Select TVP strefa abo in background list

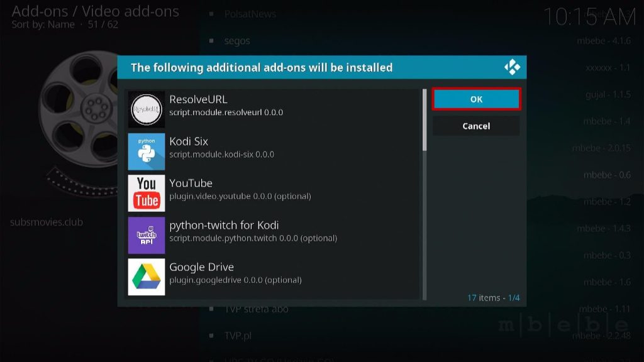coord(257,309)
